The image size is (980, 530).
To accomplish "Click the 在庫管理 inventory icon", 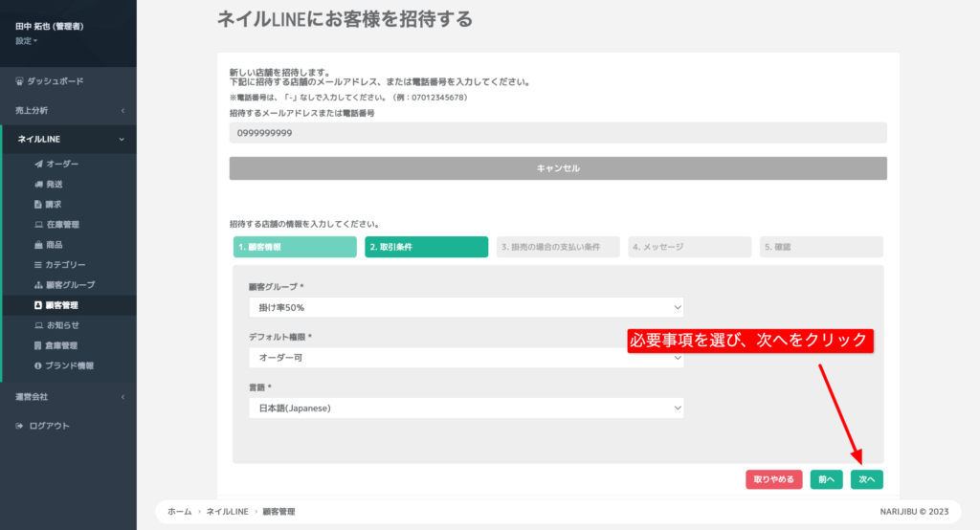I will [38, 225].
